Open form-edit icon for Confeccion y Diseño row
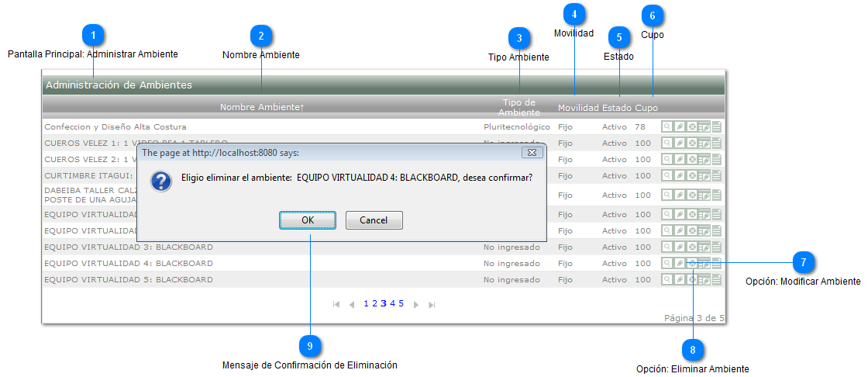 [x=704, y=126]
